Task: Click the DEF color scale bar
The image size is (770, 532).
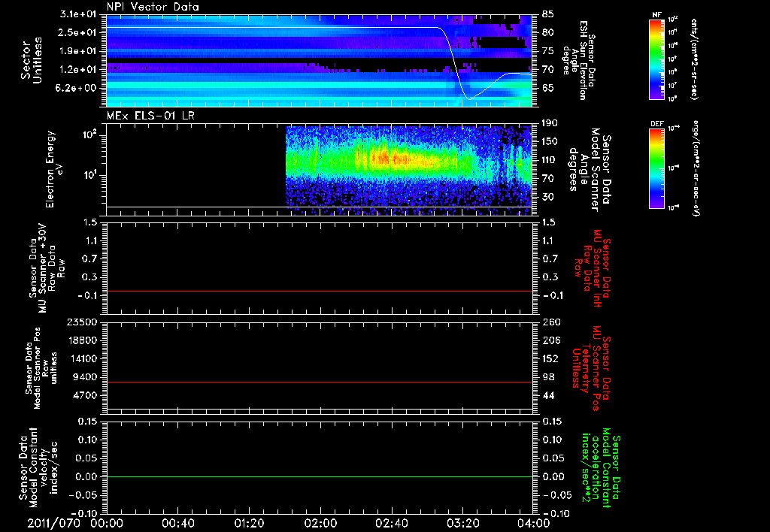Action: click(x=657, y=167)
